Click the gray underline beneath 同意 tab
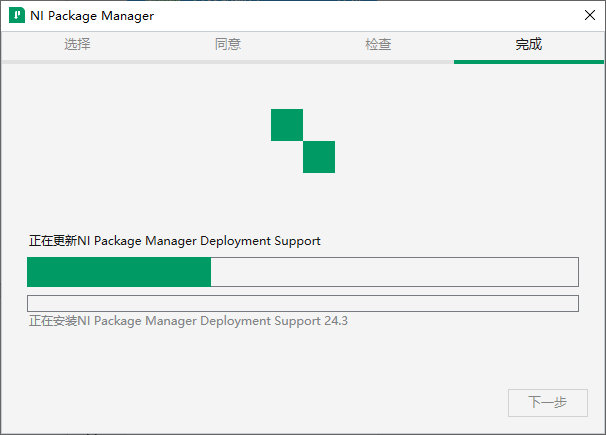 tap(228, 61)
